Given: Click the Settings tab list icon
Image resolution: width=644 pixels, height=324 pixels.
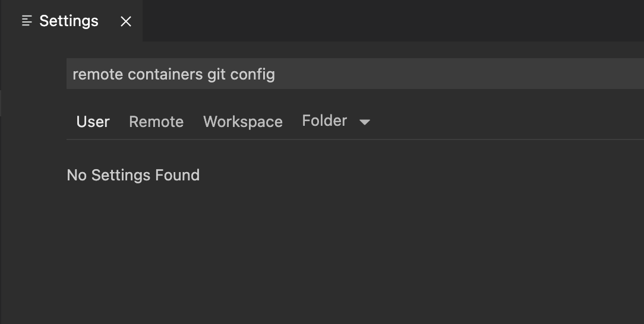Looking at the screenshot, I should 27,21.
